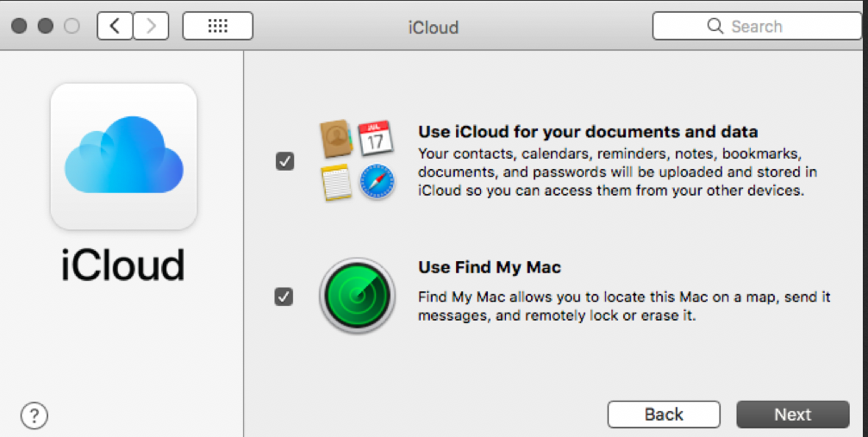Click the red close window button
Image resolution: width=868 pixels, height=437 pixels.
tap(19, 26)
